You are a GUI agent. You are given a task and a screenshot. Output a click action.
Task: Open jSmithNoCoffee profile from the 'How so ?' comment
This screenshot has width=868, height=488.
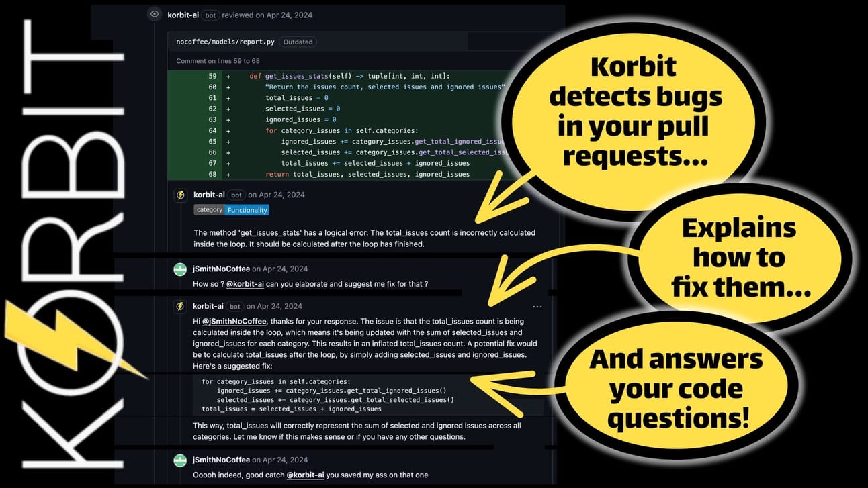pos(221,269)
